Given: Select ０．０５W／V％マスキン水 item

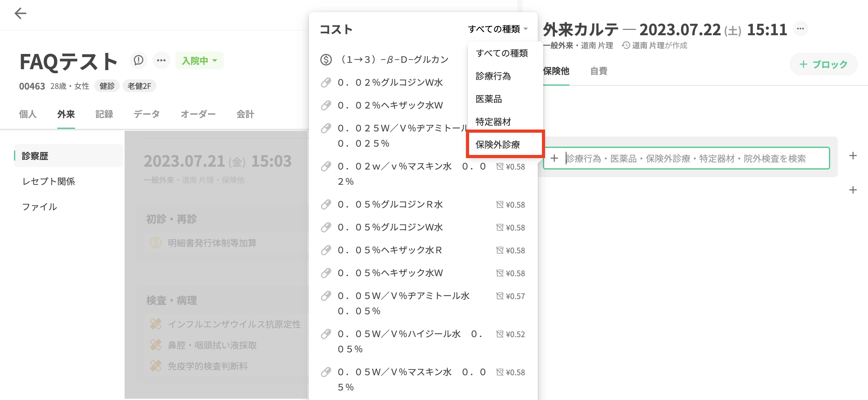Looking at the screenshot, I should [412, 379].
